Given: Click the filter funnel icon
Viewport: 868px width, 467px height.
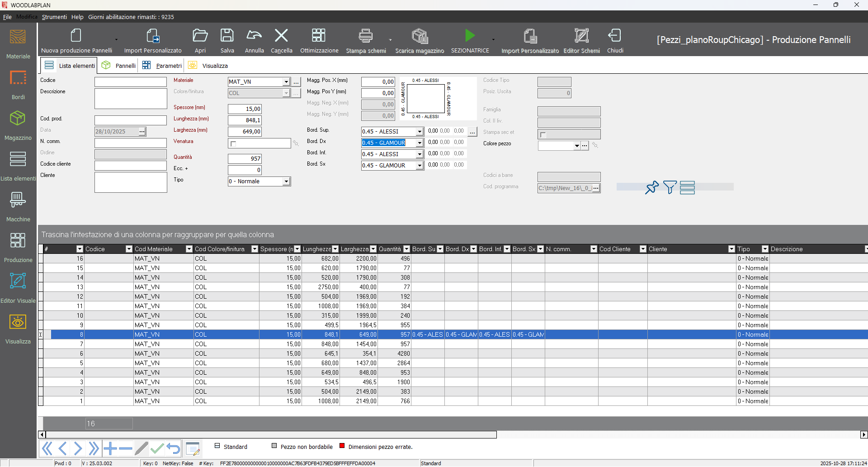Looking at the screenshot, I should point(670,187).
